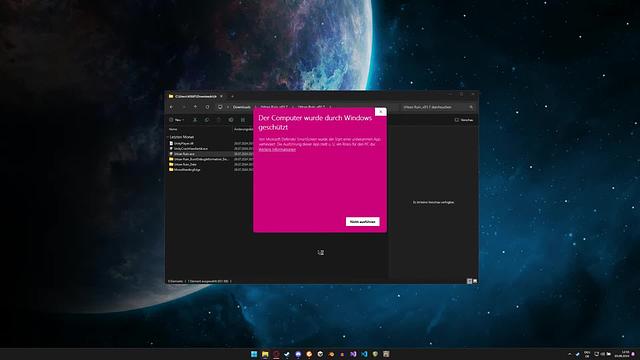Image resolution: width=640 pixels, height=360 pixels.
Task: Collapse the 'Letzten Monat' group
Action: click(167, 137)
